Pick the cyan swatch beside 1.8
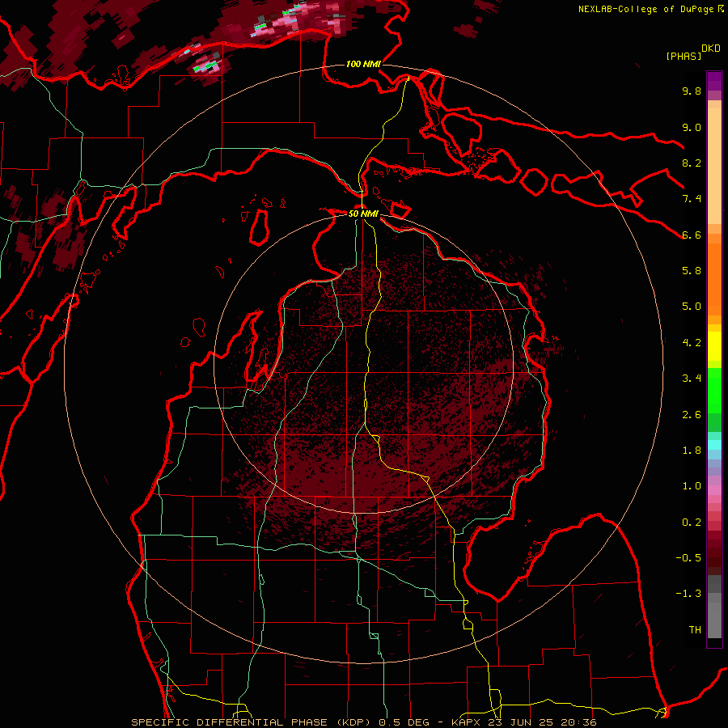The width and height of the screenshot is (728, 728). tap(714, 445)
